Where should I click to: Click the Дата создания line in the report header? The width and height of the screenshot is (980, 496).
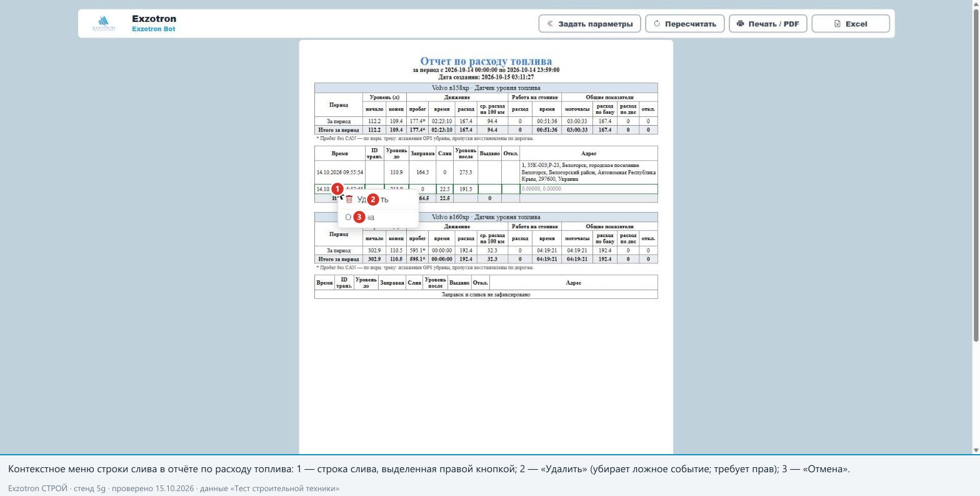(x=486, y=77)
